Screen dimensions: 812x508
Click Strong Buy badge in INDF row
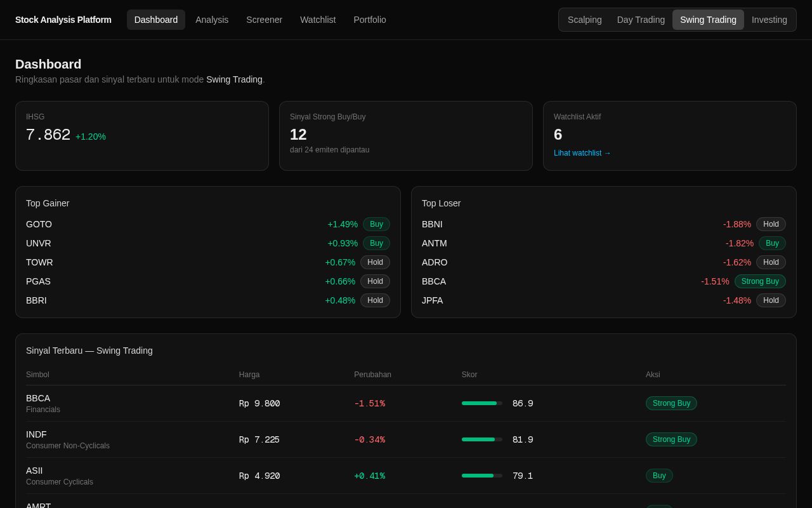point(671,439)
